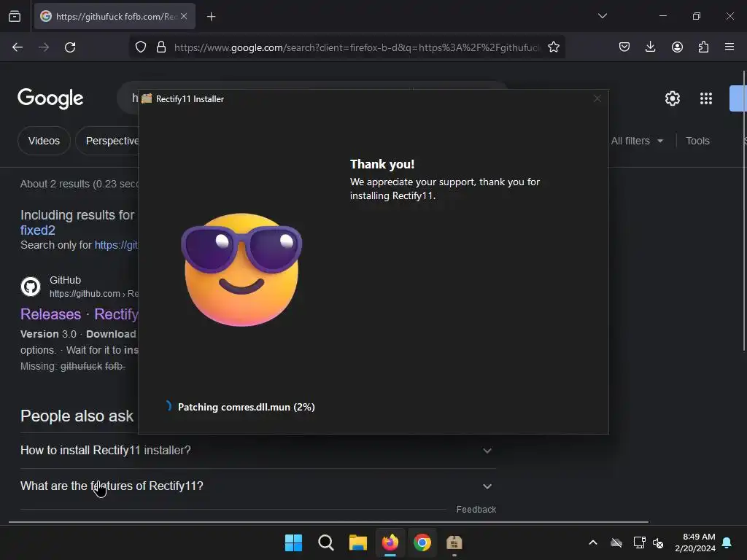This screenshot has width=747, height=560.
Task: Open Google search Tools
Action: click(x=697, y=141)
